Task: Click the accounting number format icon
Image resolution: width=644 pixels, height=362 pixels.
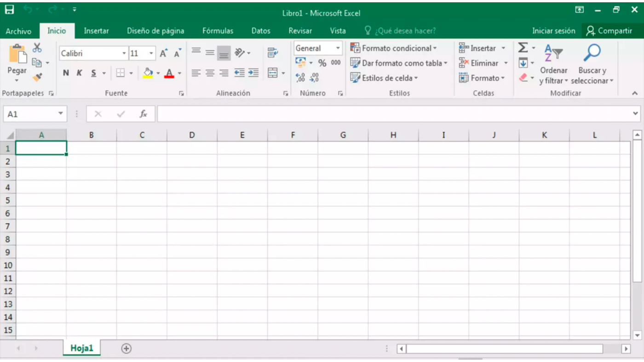Action: click(x=301, y=62)
